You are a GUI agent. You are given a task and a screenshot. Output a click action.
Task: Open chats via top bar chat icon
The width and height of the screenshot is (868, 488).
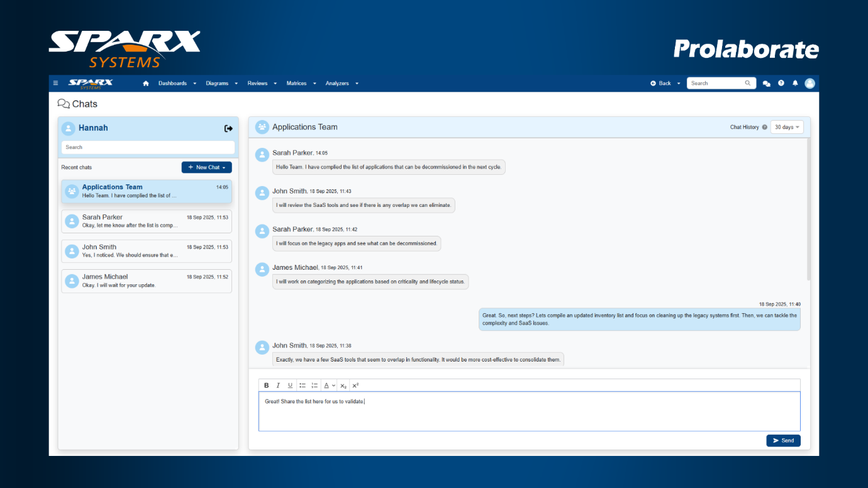[x=766, y=84]
